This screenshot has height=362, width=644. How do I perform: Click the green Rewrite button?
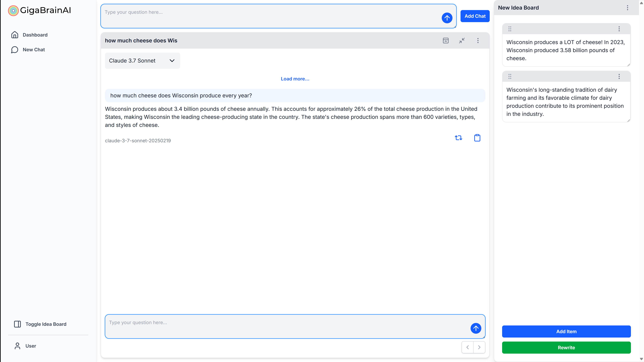click(566, 348)
